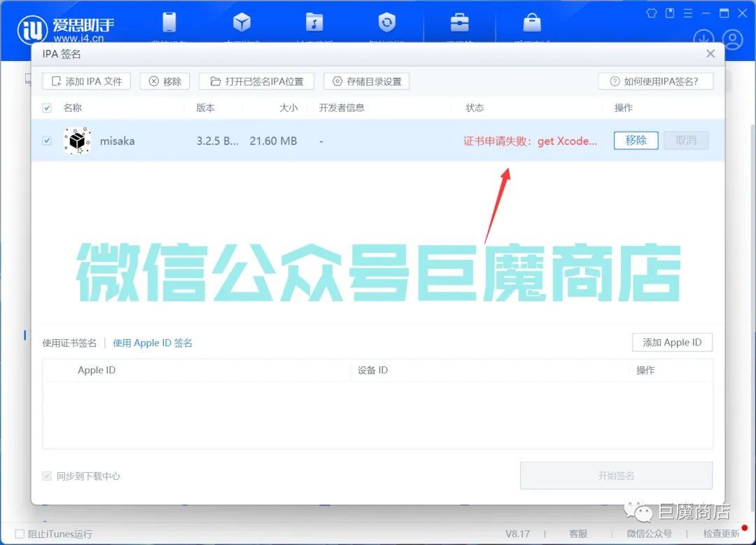Click 打开已签名IPA位置 button
Viewport: 756px width, 545px height.
click(x=256, y=81)
